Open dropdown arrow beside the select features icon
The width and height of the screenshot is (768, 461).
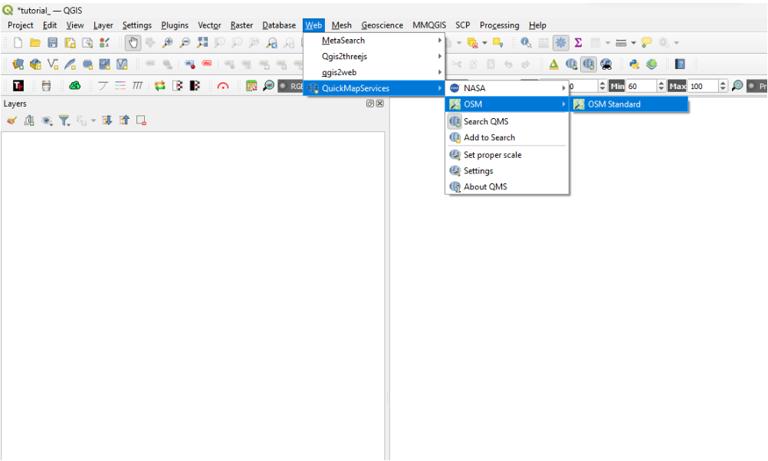pyautogui.click(x=484, y=43)
